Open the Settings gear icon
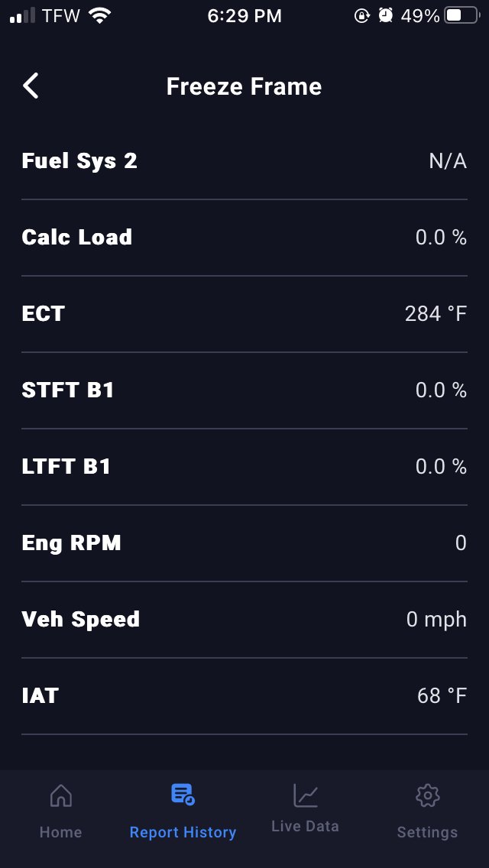The height and width of the screenshot is (868, 489). pos(428,796)
